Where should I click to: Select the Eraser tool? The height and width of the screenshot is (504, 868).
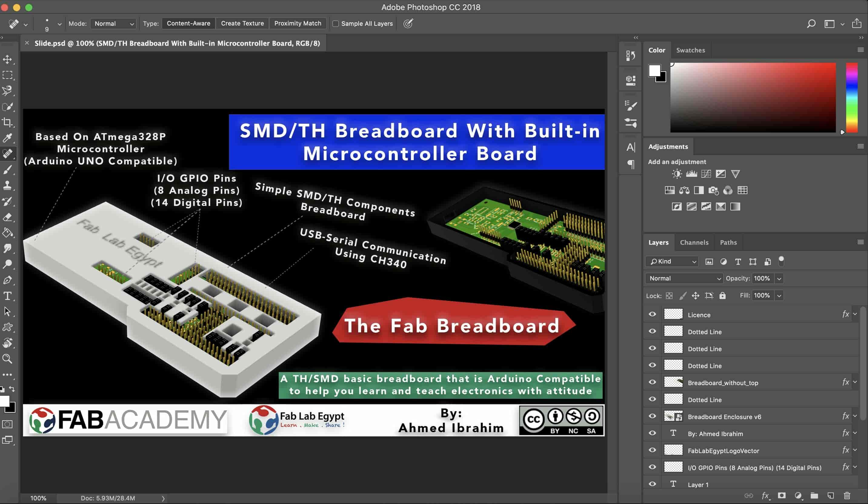pyautogui.click(x=7, y=217)
